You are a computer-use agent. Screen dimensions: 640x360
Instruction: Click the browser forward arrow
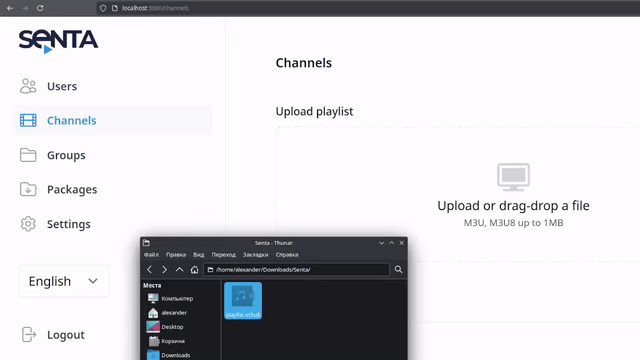(x=25, y=8)
